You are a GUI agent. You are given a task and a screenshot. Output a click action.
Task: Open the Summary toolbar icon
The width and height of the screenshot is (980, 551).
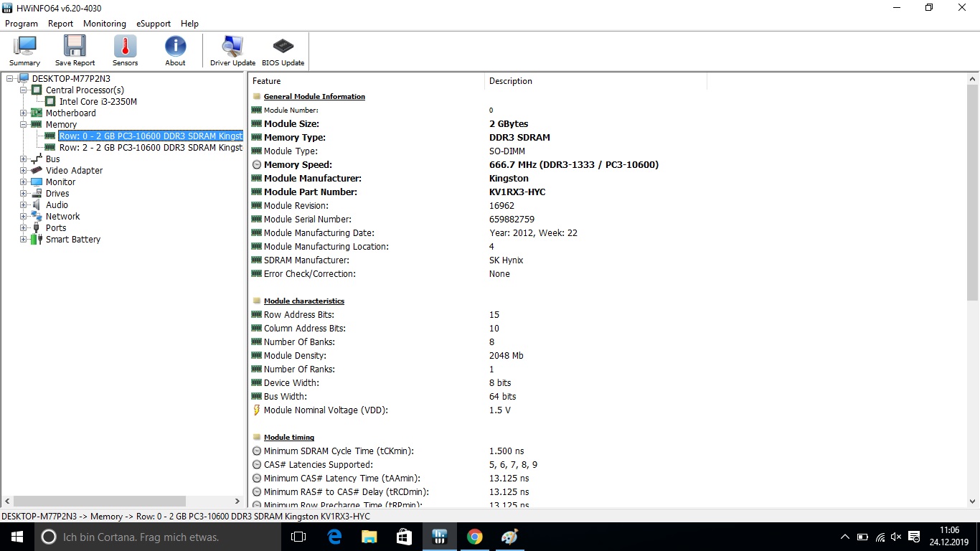(x=25, y=47)
